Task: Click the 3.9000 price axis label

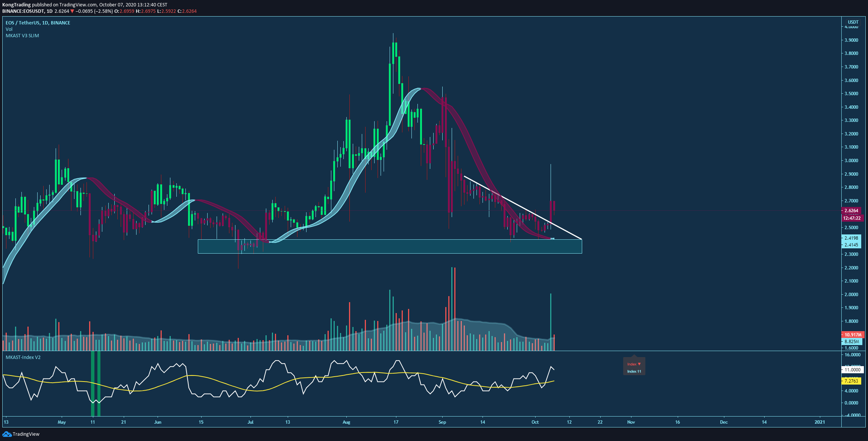Action: point(851,40)
